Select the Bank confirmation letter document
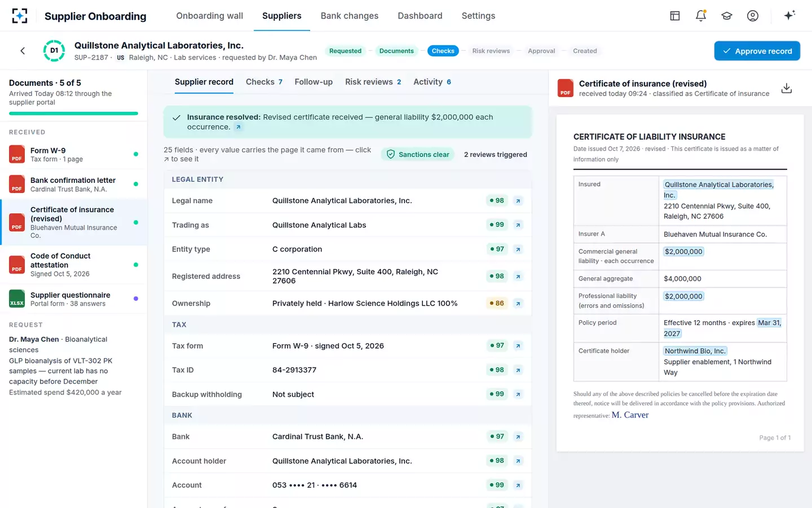Viewport: 812px width, 508px height. point(74,184)
